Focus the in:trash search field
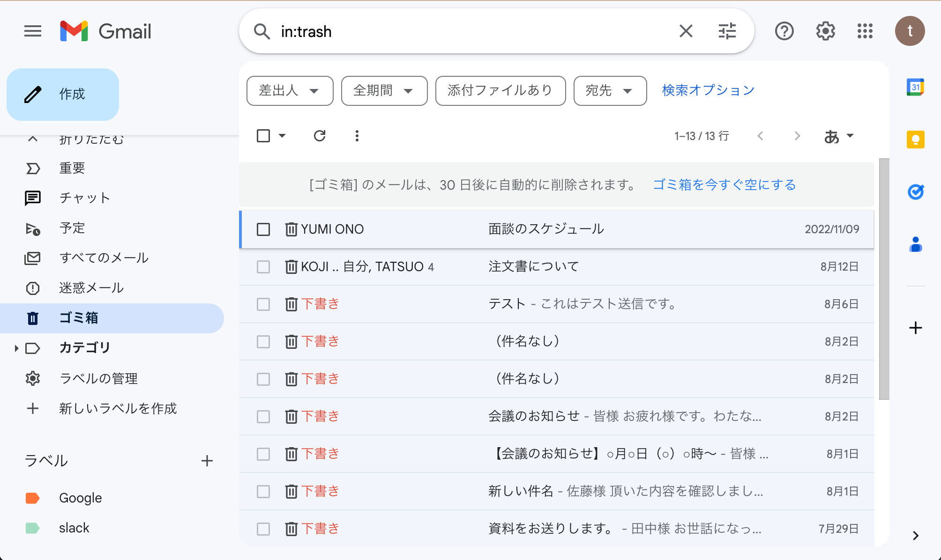 (x=473, y=31)
